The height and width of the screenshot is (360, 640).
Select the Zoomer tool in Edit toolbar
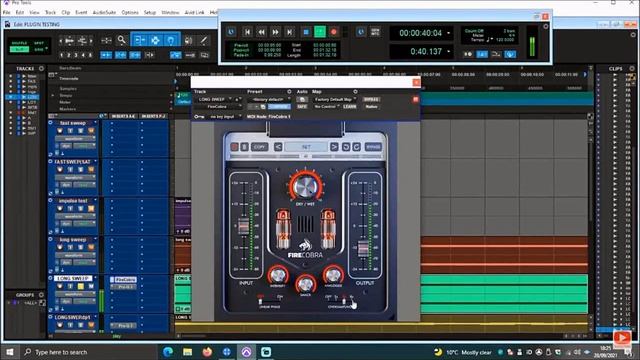(x=122, y=40)
